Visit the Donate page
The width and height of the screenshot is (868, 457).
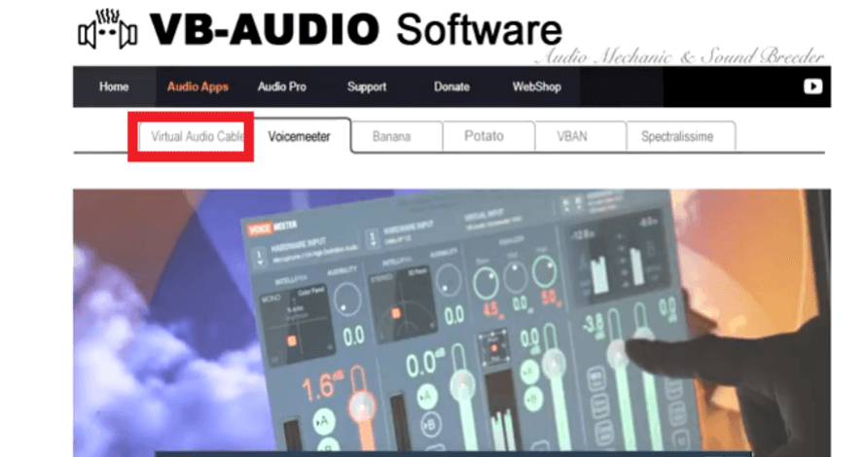coord(452,87)
